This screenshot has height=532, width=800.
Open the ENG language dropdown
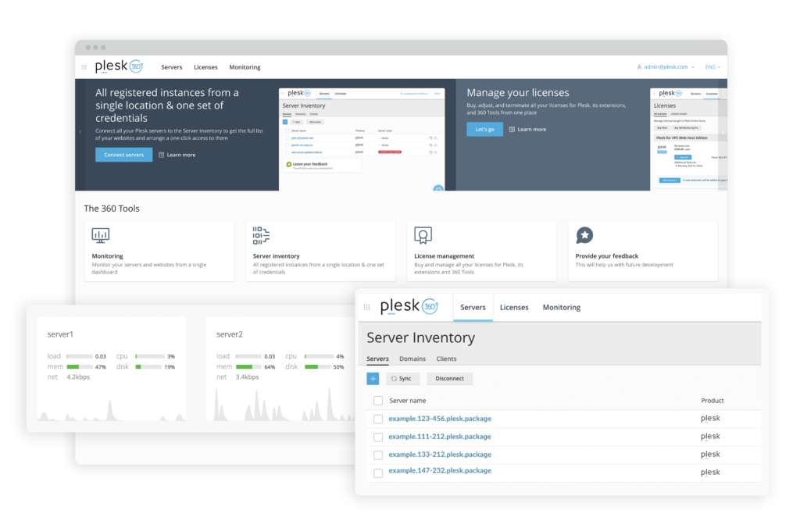712,67
